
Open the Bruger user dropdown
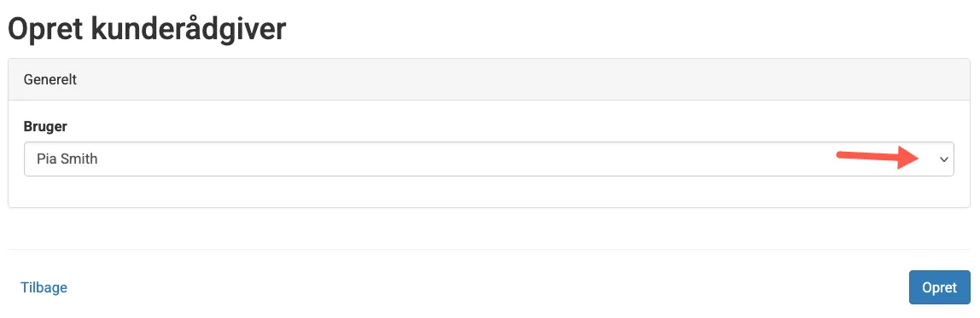489,159
